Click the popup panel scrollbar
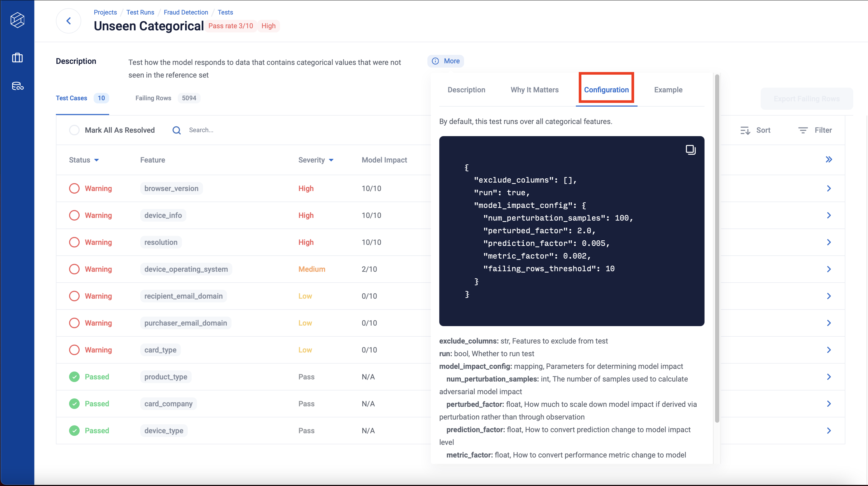 717,248
